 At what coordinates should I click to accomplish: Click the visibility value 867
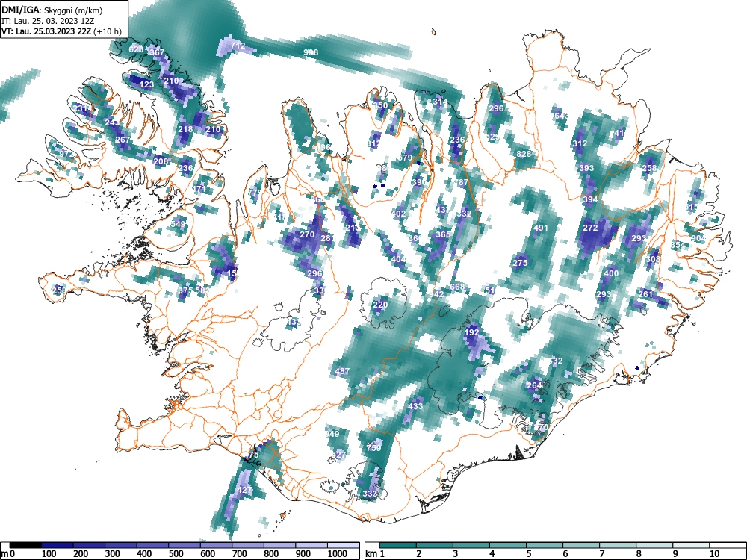coord(157,52)
